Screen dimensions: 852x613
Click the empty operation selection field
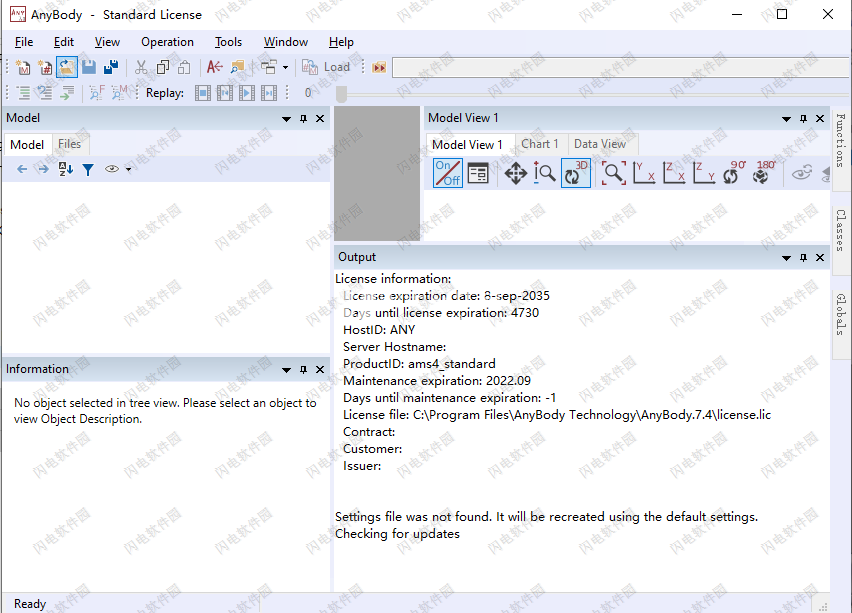(x=622, y=67)
